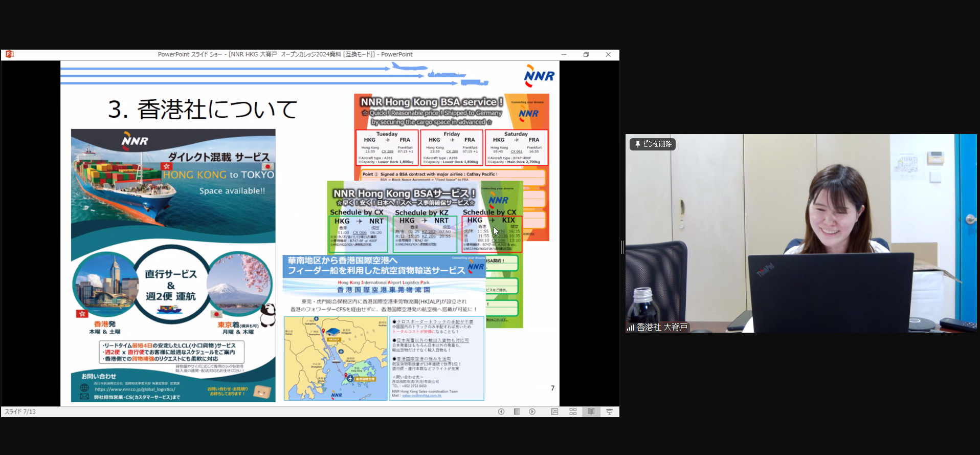This screenshot has width=980, height=455.
Task: Click the slide title 3. 香港社について
Action: coord(203,109)
